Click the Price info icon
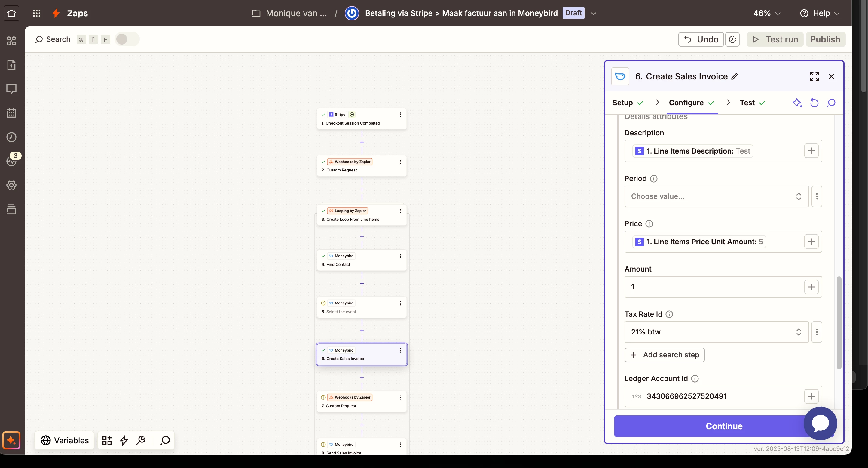Image resolution: width=868 pixels, height=468 pixels. coord(649,224)
